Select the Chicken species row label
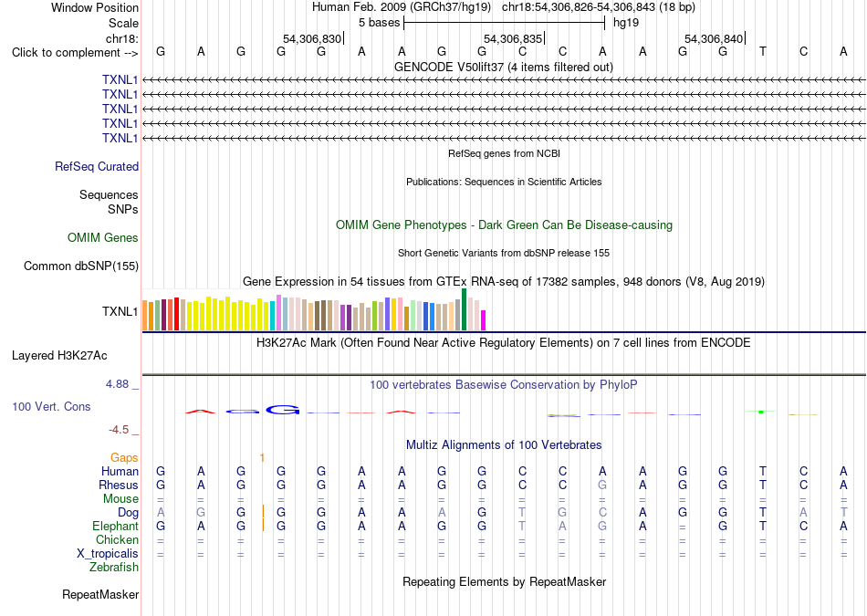This screenshot has height=616, width=867. [x=117, y=539]
